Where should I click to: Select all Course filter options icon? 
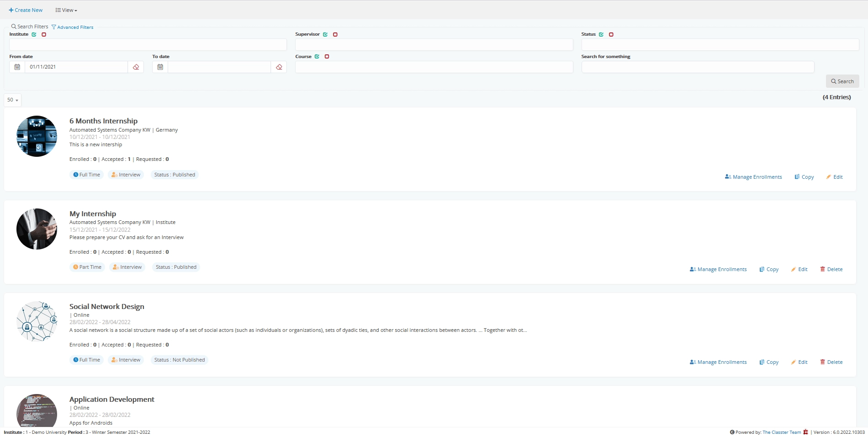[x=317, y=57]
